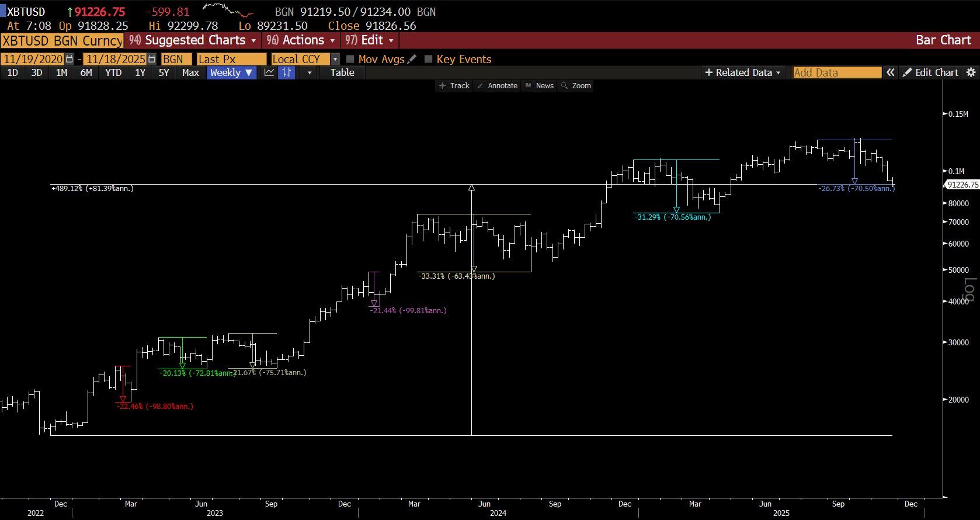Click the BGN pricing source field
The height and width of the screenshot is (520, 980).
[176, 59]
